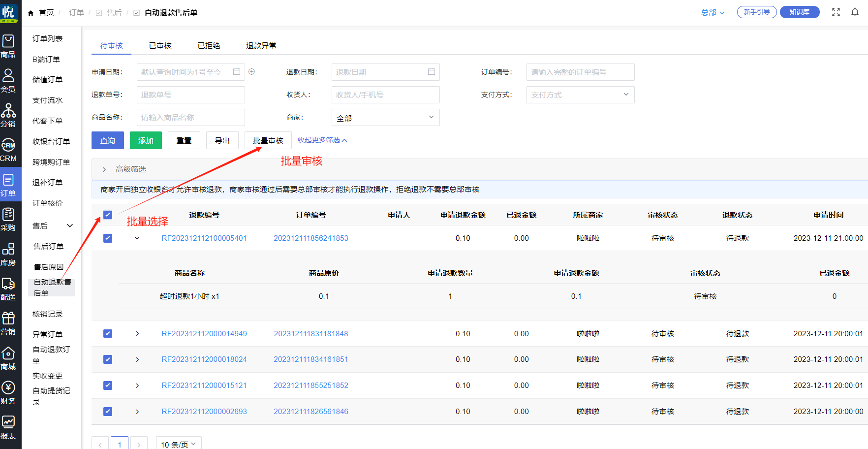Open the 商家 dropdown showing 全部
Viewport: 868px width, 449px height.
tap(385, 118)
